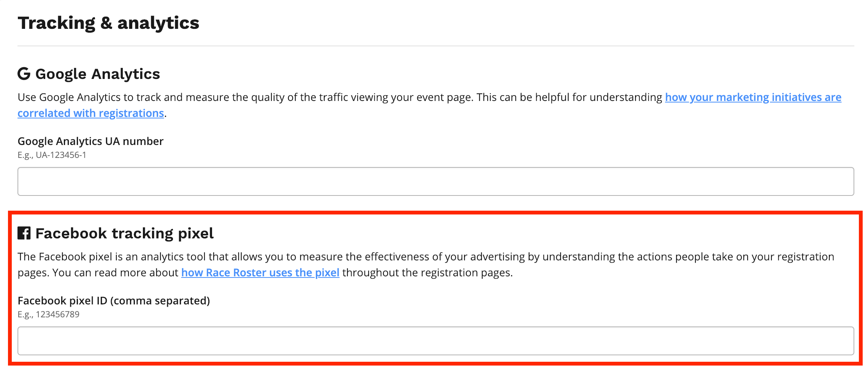This screenshot has height=372, width=868.
Task: Click the Facebook logo icon
Action: click(24, 233)
